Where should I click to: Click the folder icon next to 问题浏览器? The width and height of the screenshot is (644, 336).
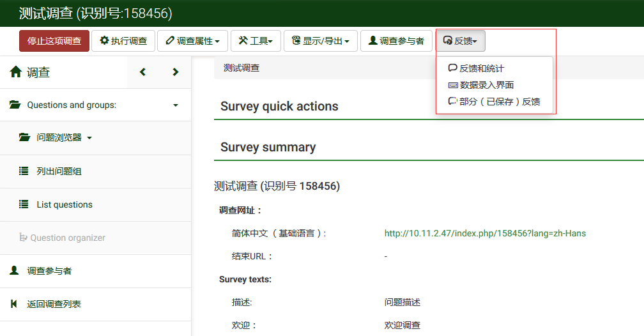click(24, 137)
